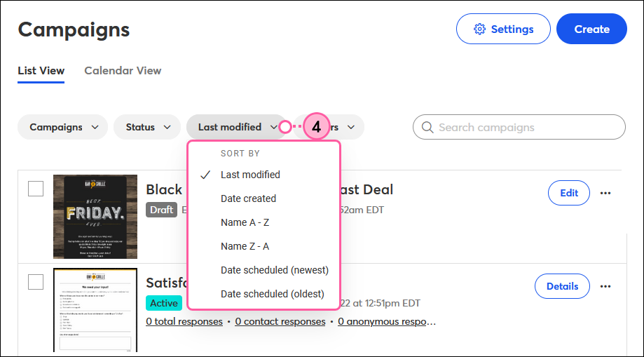This screenshot has height=357, width=644.
Task: Click the Campaigns page heading
Action: tap(74, 29)
